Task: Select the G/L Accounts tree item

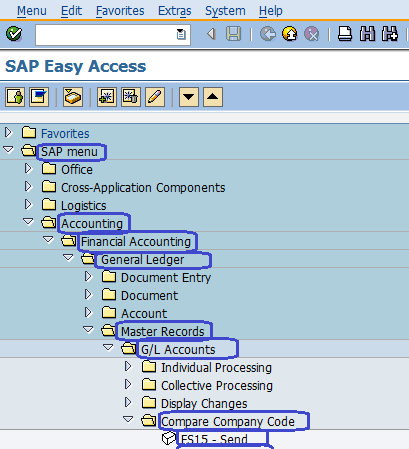Action: click(x=178, y=350)
